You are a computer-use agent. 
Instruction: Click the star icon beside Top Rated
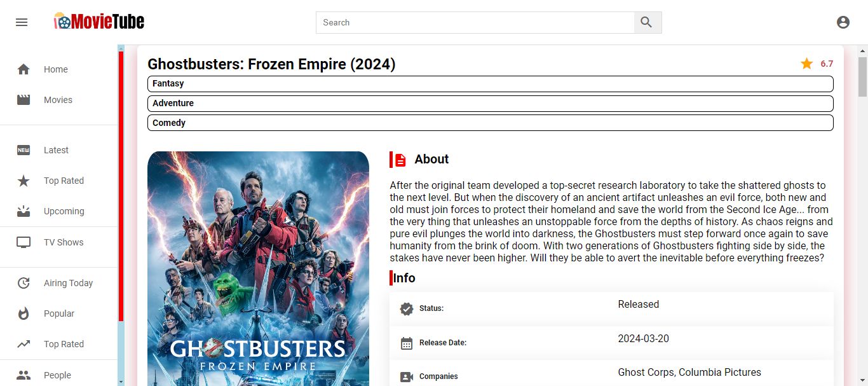[24, 181]
